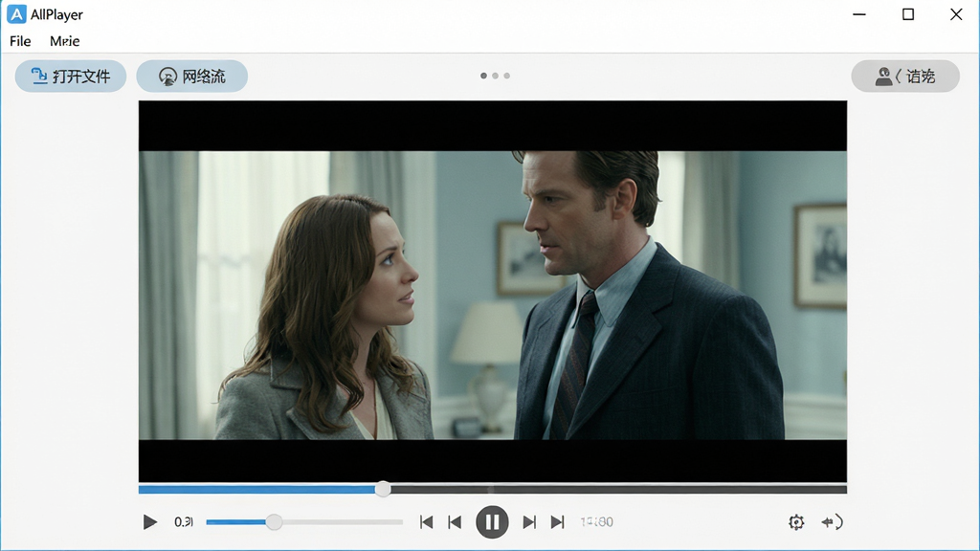Pause playback with the round pause button
The width and height of the screenshot is (980, 551).
492,521
